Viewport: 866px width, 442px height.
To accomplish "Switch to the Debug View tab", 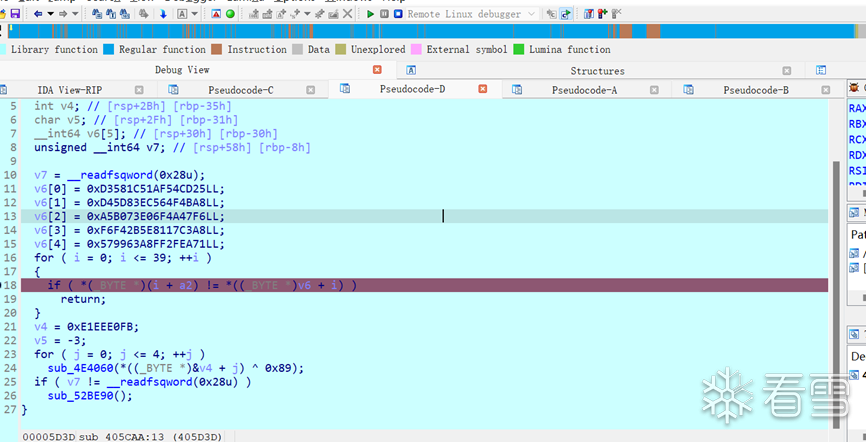I will click(x=182, y=70).
